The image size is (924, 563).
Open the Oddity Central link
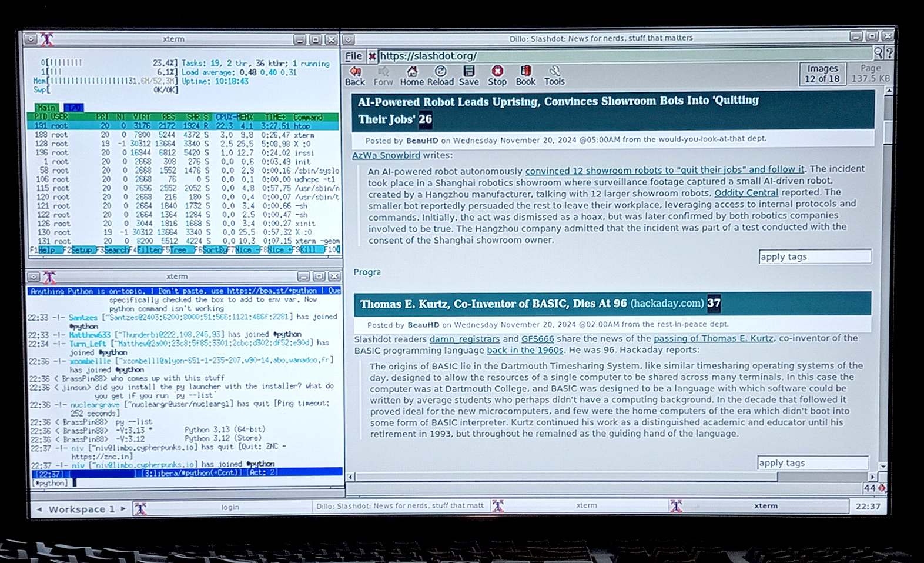(746, 192)
